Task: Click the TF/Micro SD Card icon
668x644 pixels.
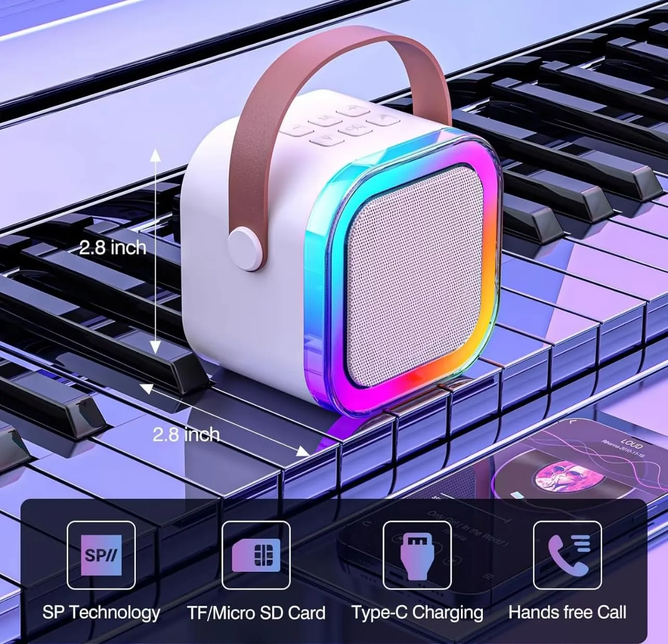Action: (256, 555)
